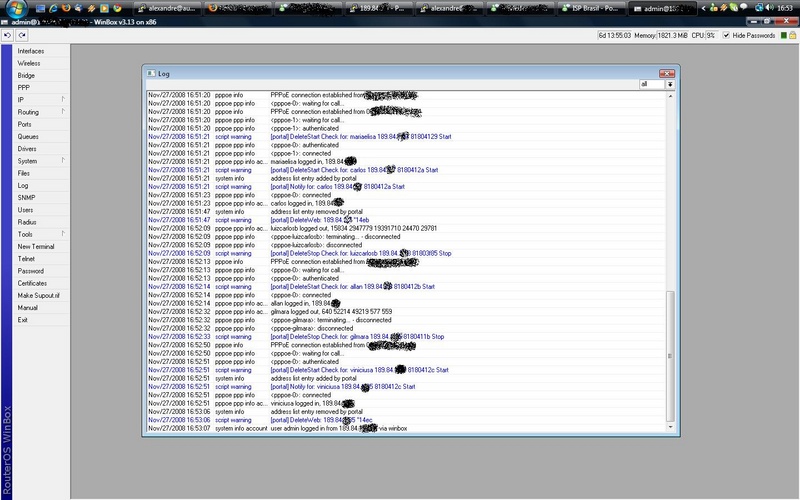Click the Redo arrow in WinBox toolbar
Image resolution: width=800 pixels, height=500 pixels.
[22, 35]
